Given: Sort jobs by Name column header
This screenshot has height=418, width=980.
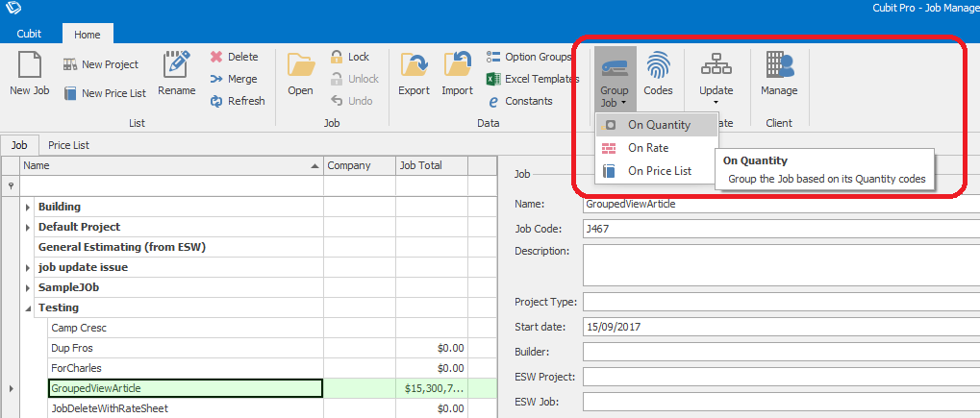Looking at the screenshot, I should 163,165.
